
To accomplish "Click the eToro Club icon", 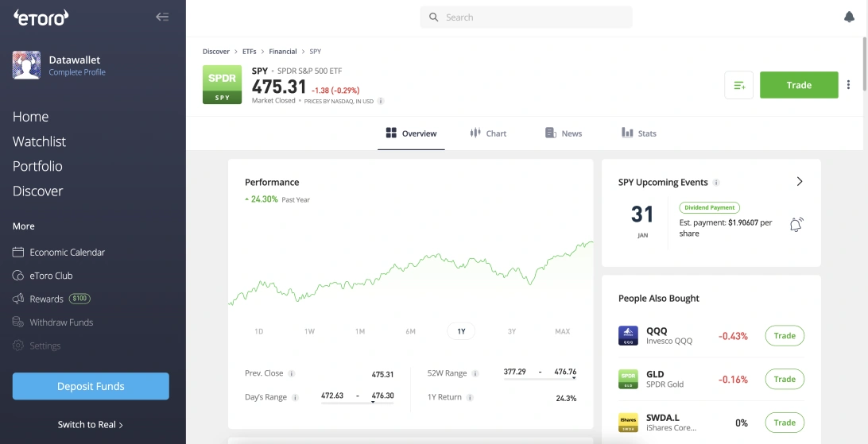I will tap(18, 276).
